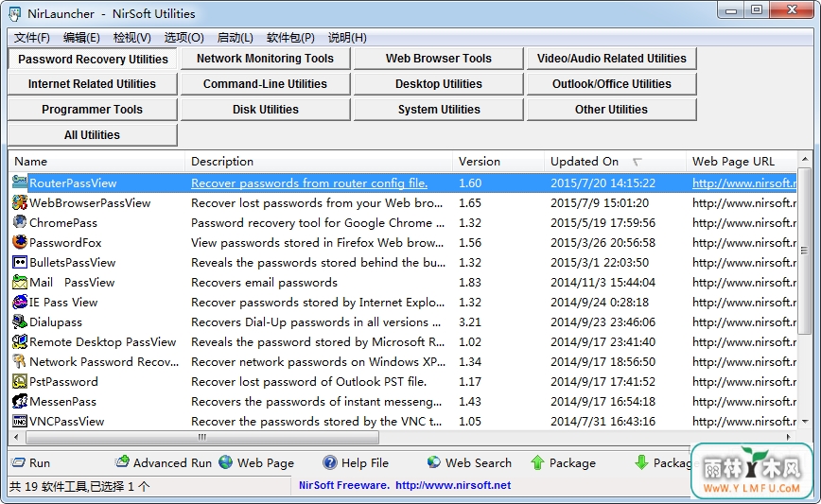
Task: Click the horizontal scrollbar thumb
Action: pos(202,437)
